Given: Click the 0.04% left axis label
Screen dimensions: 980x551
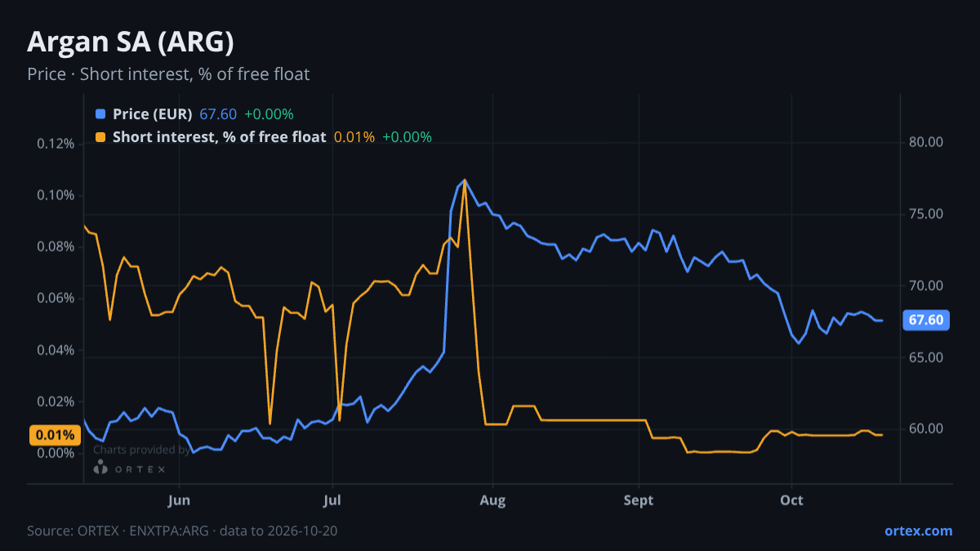Looking at the screenshot, I should tap(56, 350).
